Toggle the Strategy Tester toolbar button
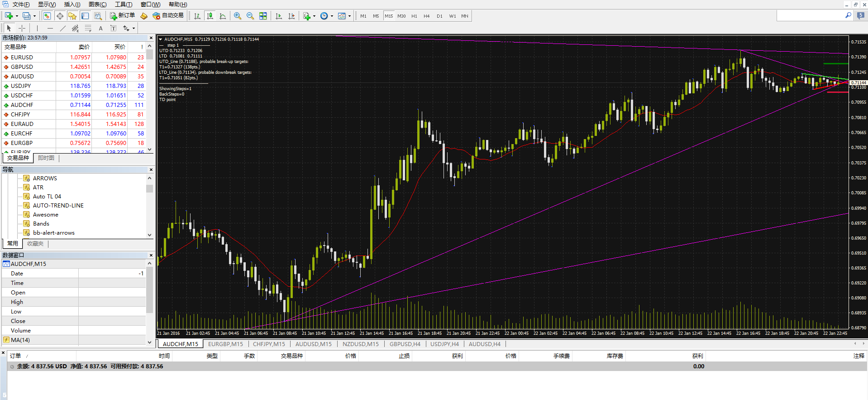The height and width of the screenshot is (400, 868). (98, 16)
